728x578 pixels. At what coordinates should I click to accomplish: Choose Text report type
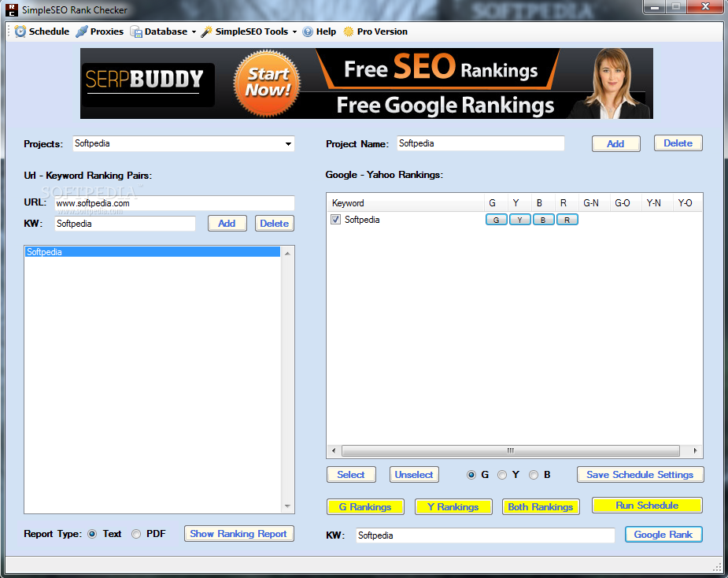pyautogui.click(x=92, y=534)
